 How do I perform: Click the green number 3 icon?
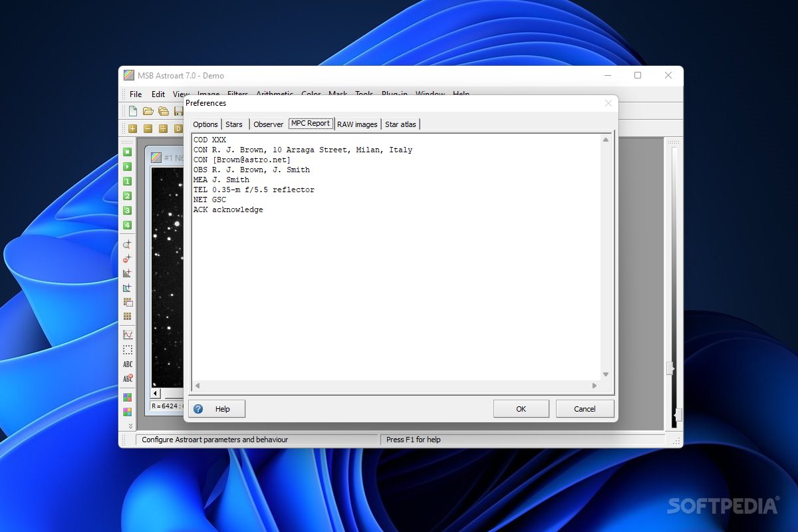[x=127, y=210]
